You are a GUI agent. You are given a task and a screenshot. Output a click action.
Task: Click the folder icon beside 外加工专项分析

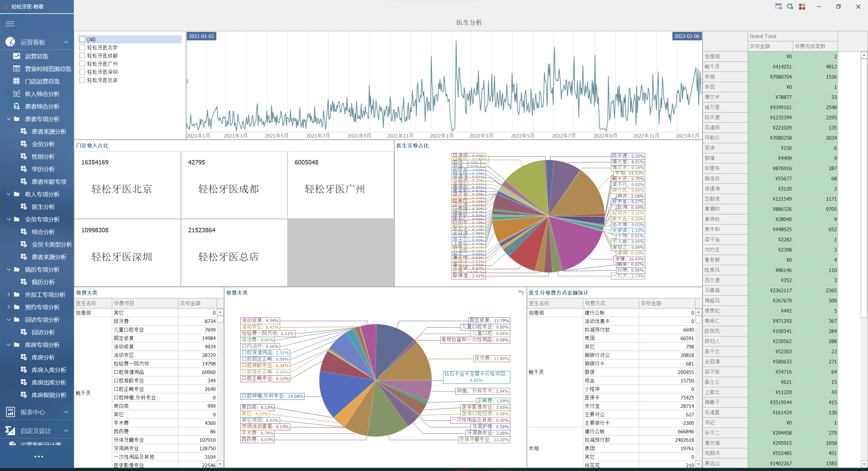coord(17,294)
